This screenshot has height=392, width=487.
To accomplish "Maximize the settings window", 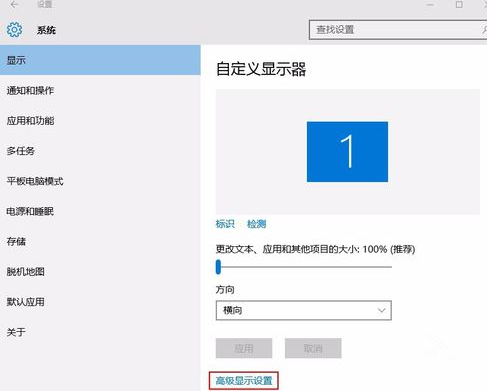I will [459, 5].
